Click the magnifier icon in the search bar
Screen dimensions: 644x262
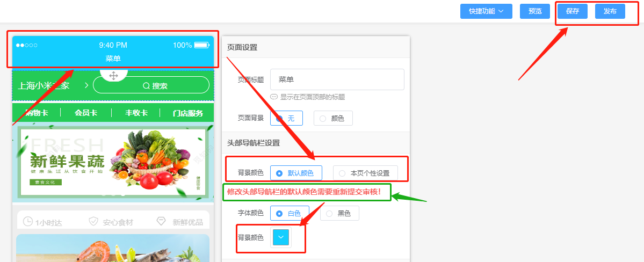[146, 85]
